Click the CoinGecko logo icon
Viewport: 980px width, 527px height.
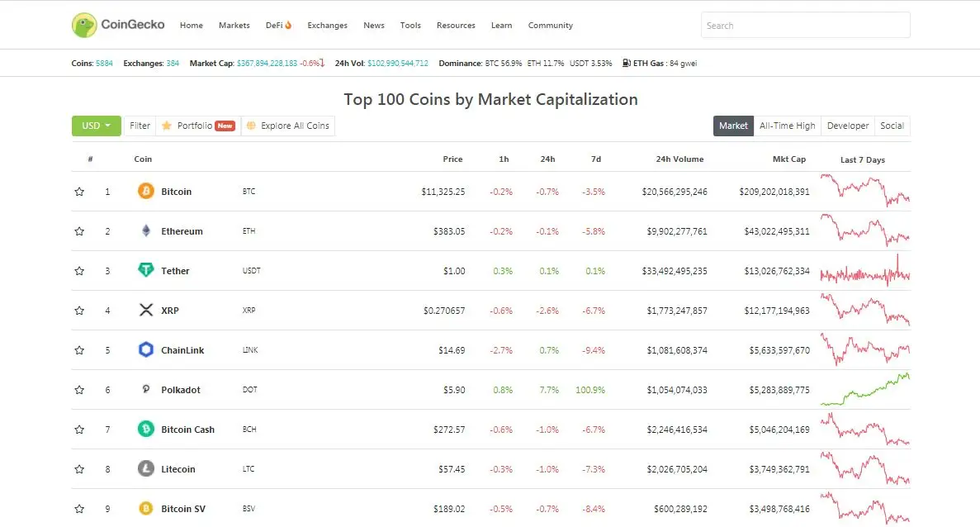click(84, 26)
